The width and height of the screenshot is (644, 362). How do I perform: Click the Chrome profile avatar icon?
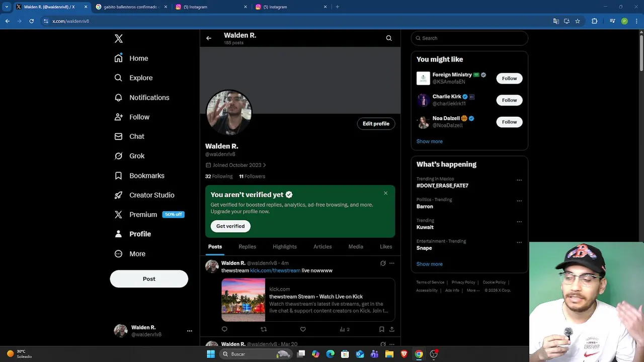624,21
